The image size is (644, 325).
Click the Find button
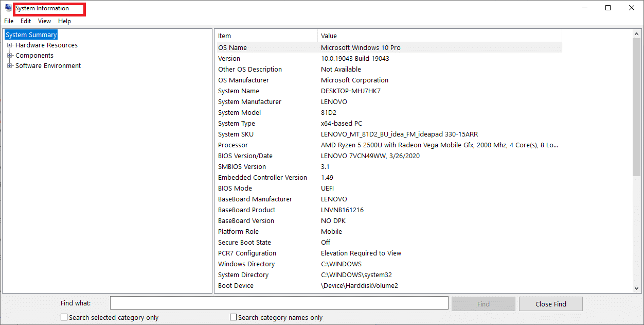tap(484, 304)
